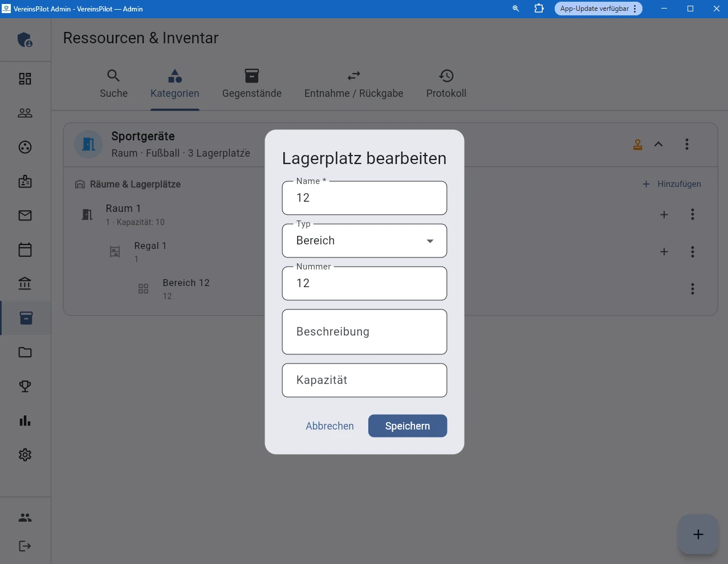Collapse the Sportgeräte category chevron
The height and width of the screenshot is (564, 728).
pyautogui.click(x=658, y=144)
